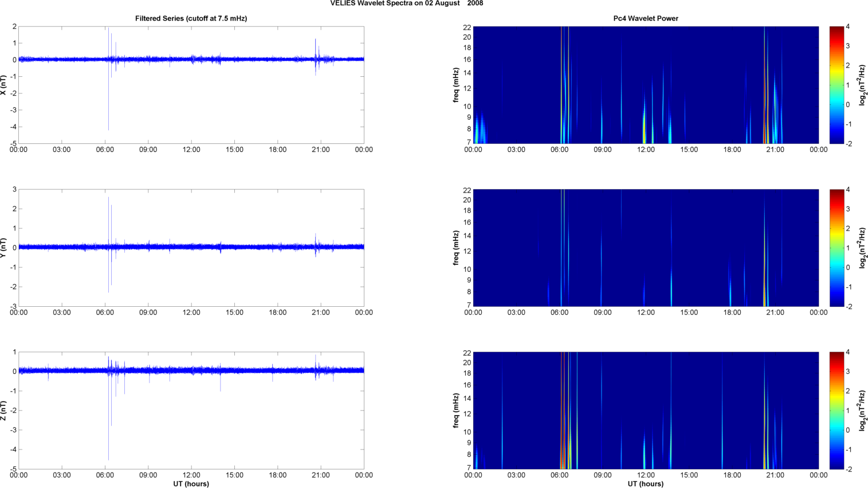Click the middle wavelet panel's colorbar
The image size is (868, 488).
point(836,248)
